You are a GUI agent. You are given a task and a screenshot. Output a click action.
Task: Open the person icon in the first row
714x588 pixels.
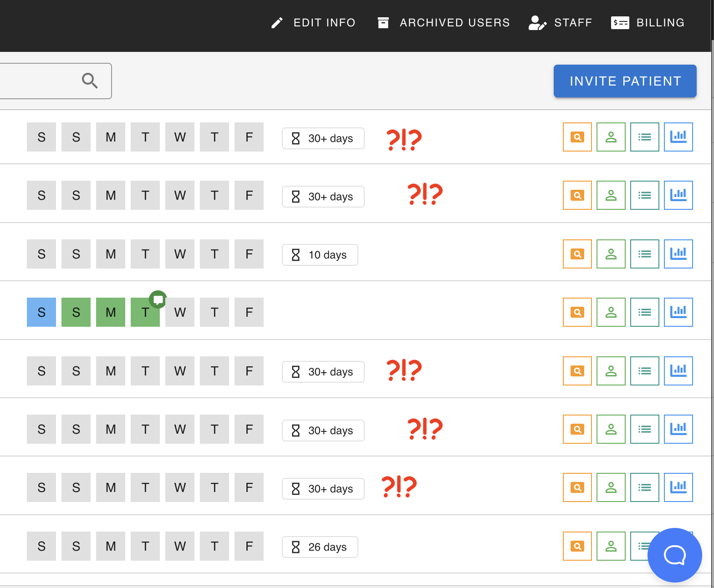611,137
